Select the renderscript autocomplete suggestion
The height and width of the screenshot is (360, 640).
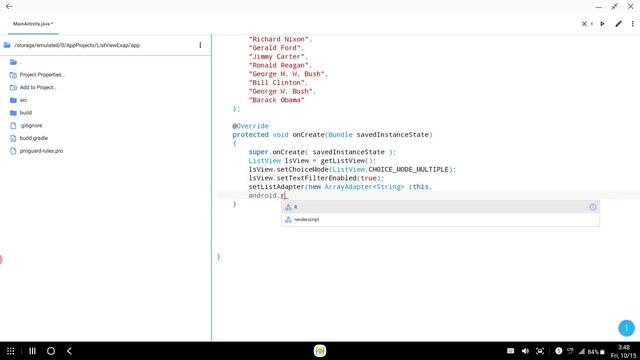pyautogui.click(x=440, y=220)
